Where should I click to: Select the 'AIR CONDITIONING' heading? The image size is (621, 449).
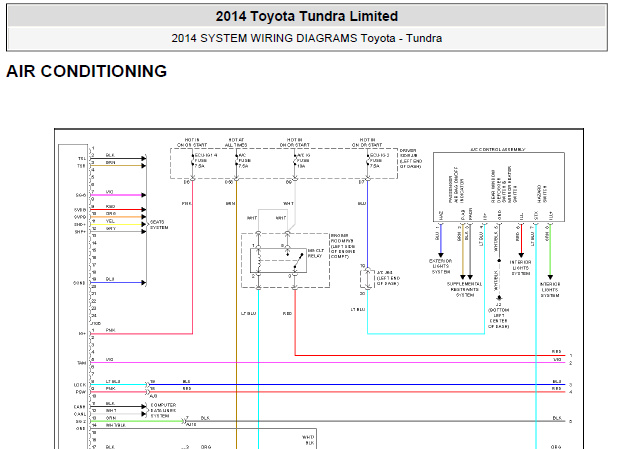(x=87, y=71)
